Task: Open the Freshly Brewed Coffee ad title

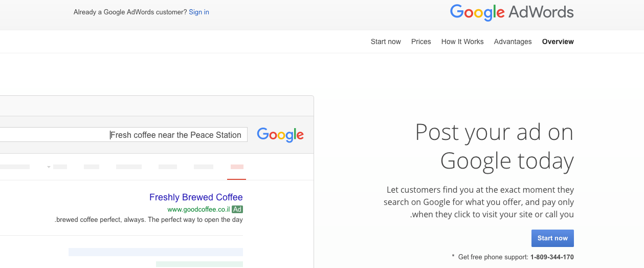Action: pos(196,197)
